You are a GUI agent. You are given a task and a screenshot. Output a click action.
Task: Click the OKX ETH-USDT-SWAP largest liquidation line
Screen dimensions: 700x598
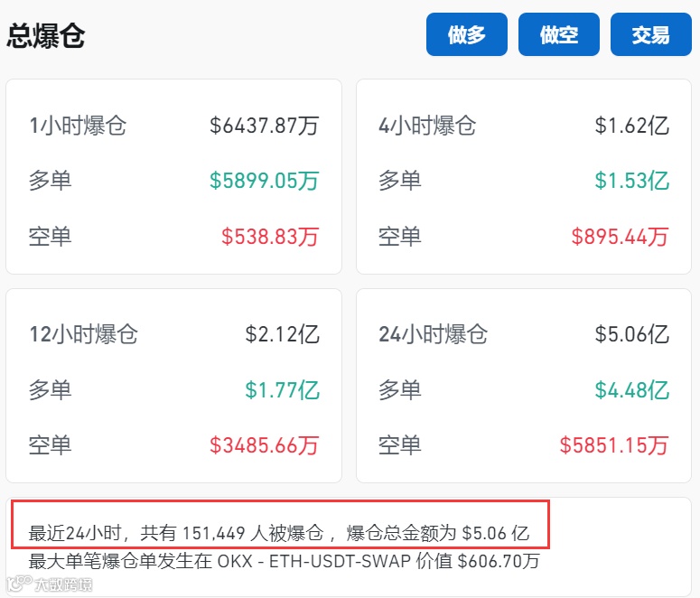point(284,561)
